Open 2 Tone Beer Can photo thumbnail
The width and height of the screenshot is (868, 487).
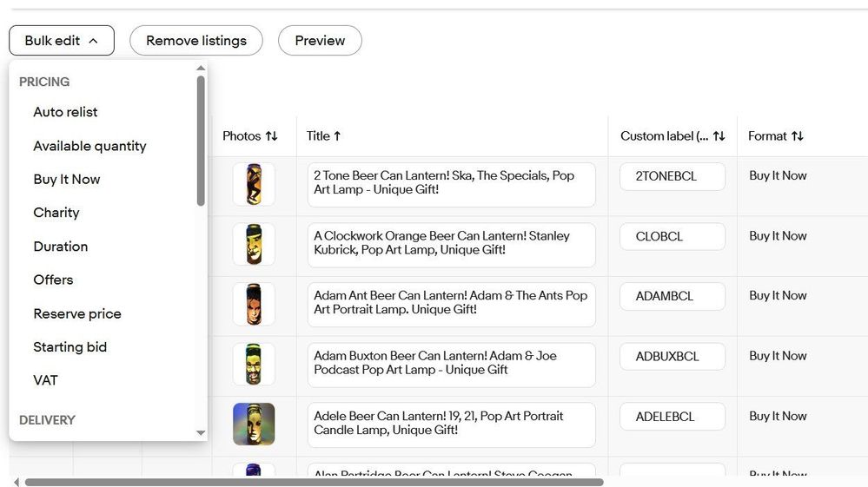254,184
